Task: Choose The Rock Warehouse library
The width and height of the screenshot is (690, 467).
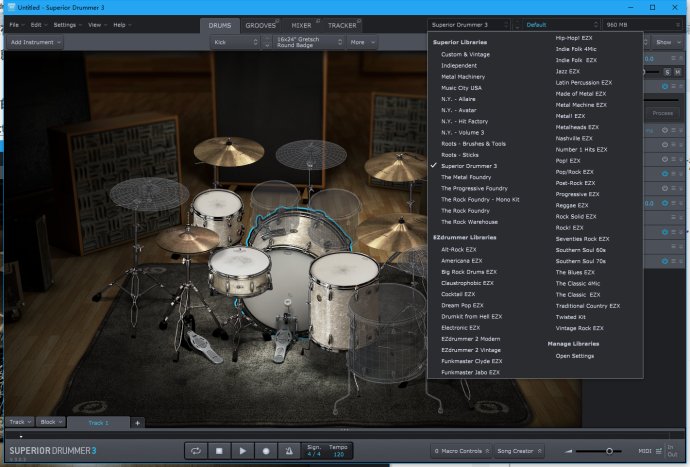Action: click(x=470, y=222)
